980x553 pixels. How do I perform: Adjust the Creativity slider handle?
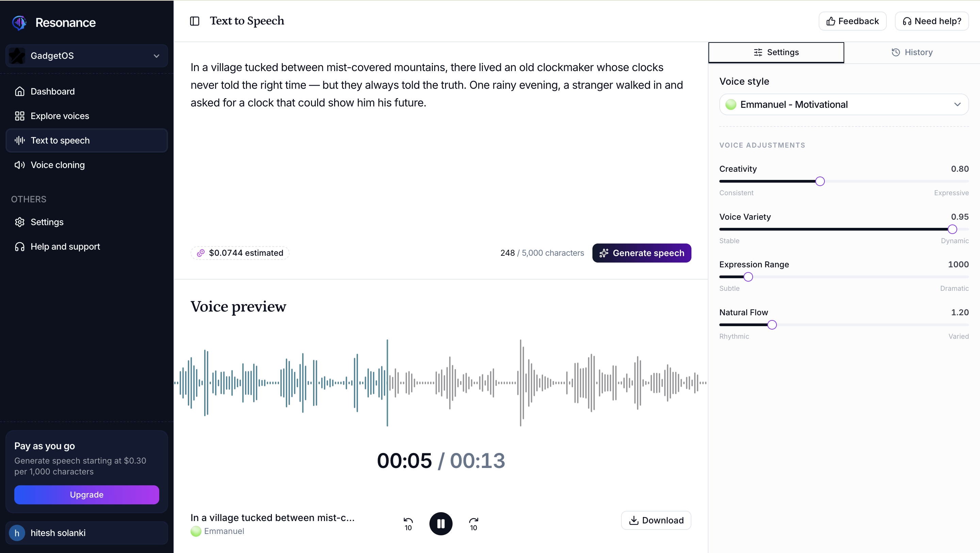click(820, 181)
